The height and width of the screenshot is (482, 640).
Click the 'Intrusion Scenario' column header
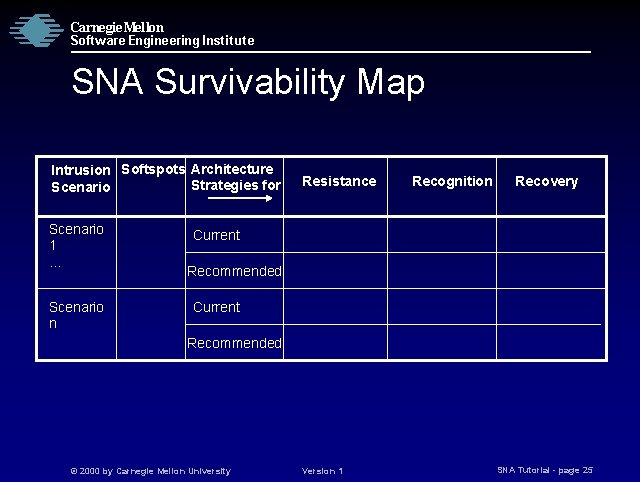pos(80,178)
